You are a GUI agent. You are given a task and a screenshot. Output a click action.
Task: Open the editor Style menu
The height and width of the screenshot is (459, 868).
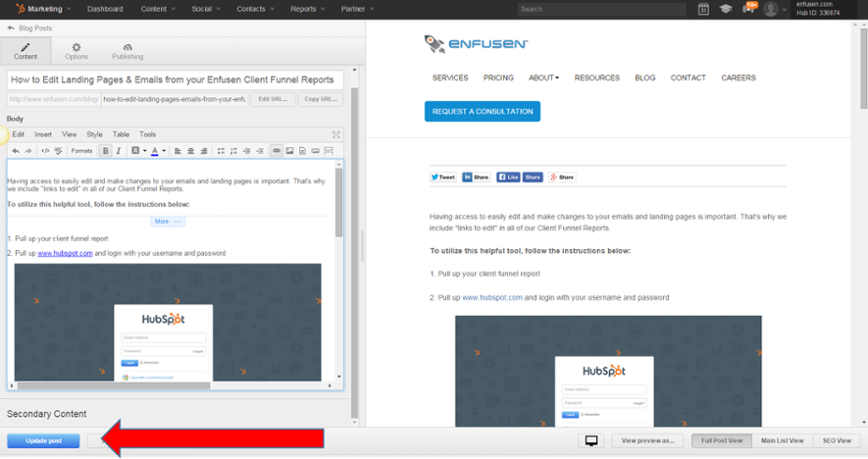pyautogui.click(x=95, y=134)
